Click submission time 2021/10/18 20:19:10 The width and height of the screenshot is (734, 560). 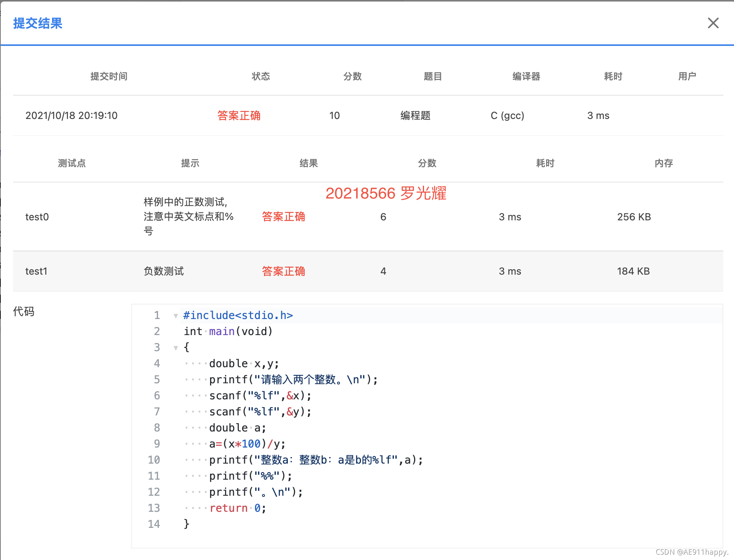(72, 116)
